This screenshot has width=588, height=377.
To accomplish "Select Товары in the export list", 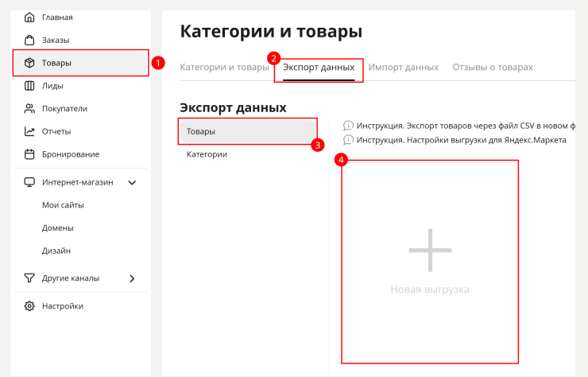I will click(x=247, y=131).
